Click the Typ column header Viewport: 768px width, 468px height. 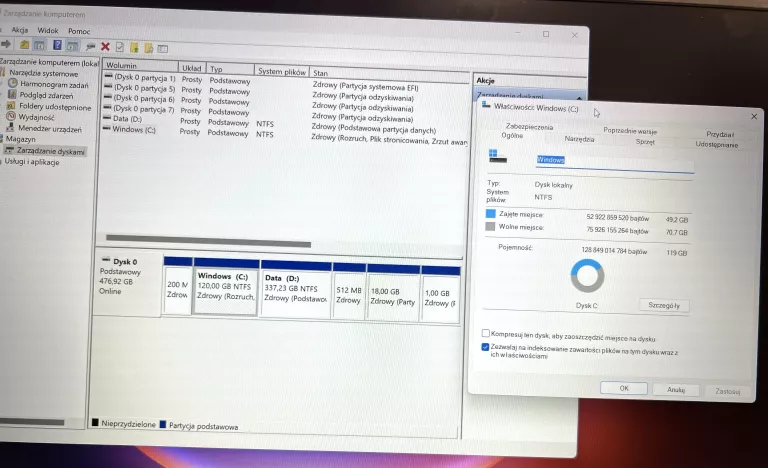[230, 69]
